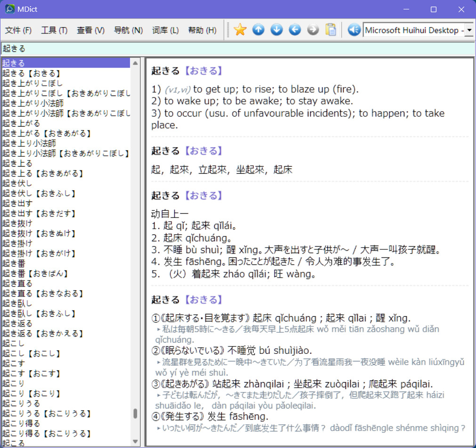Click the word list scrollbar thumb
The height and width of the screenshot is (448, 476).
click(x=136, y=413)
